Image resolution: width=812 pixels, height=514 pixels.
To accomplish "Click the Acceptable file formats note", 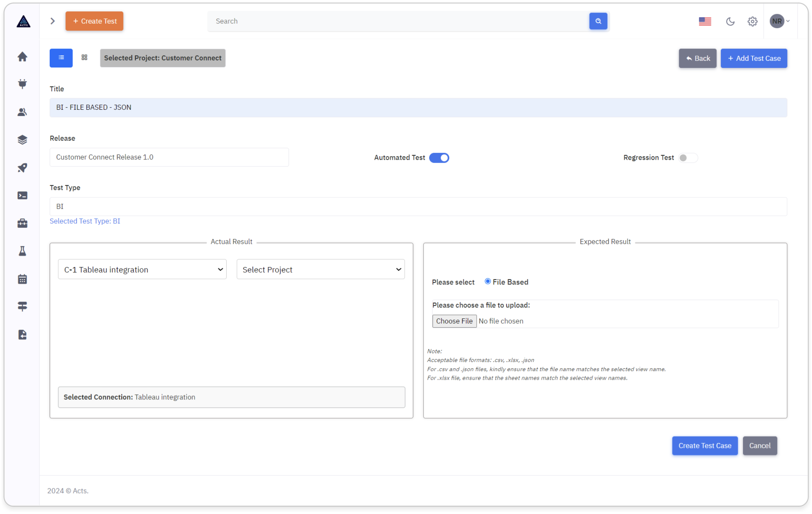I will click(480, 360).
